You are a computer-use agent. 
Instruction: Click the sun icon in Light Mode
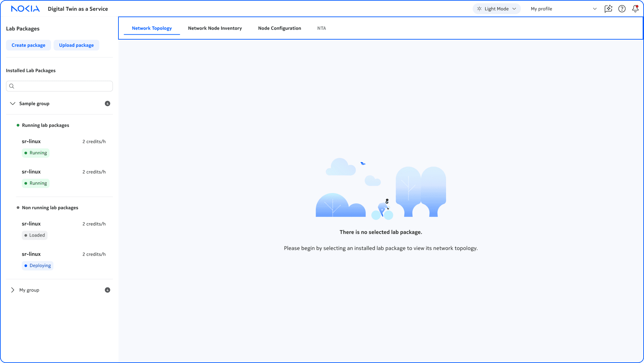[x=479, y=9]
